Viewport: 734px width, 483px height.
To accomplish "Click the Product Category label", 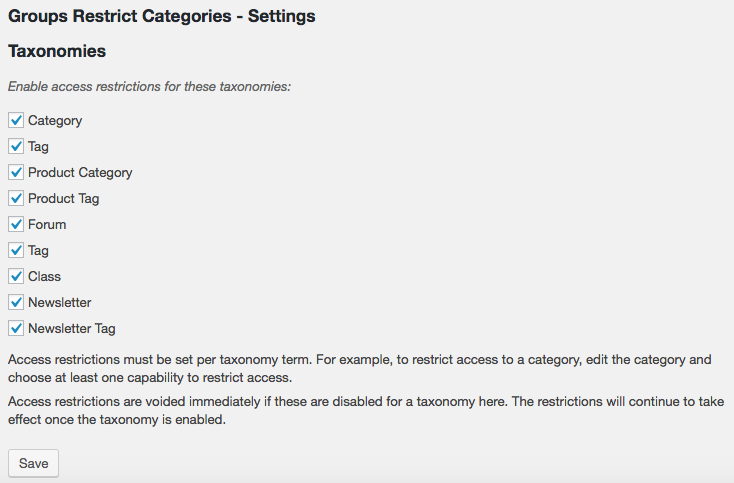I will coord(80,173).
